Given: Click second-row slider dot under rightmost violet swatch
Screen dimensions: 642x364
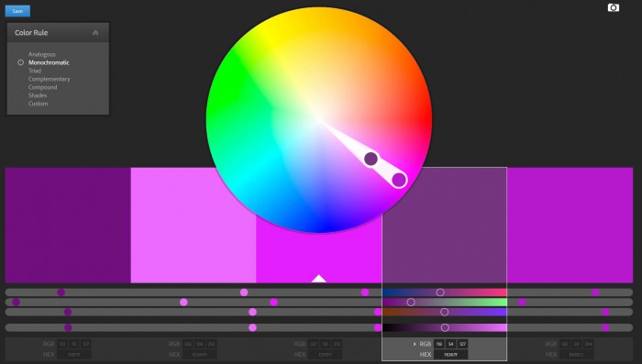Looking at the screenshot, I should pyautogui.click(x=522, y=303).
